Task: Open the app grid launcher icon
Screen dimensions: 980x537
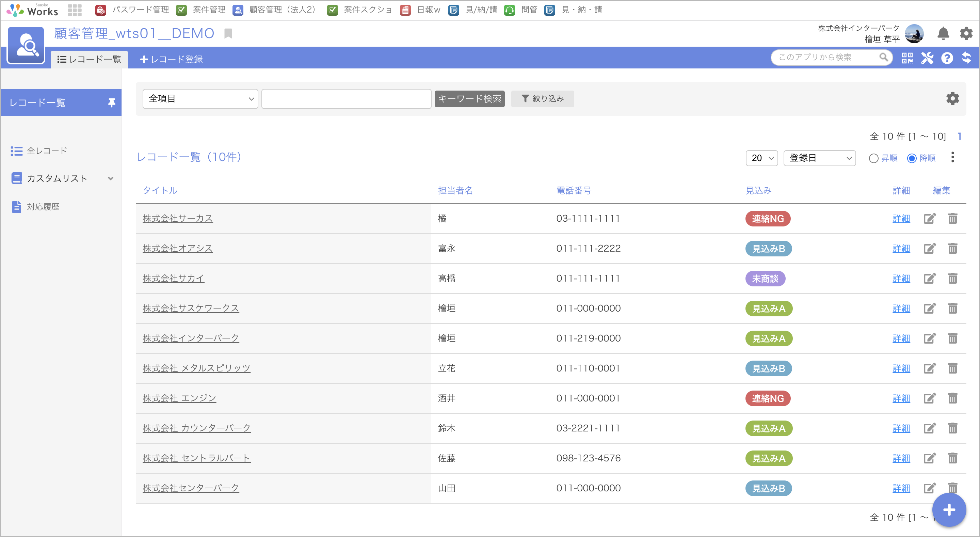Action: (75, 10)
